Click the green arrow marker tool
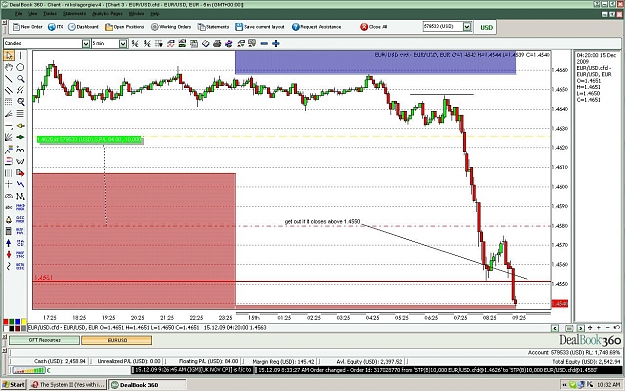Viewport: 625px width, 391px height. click(20, 137)
